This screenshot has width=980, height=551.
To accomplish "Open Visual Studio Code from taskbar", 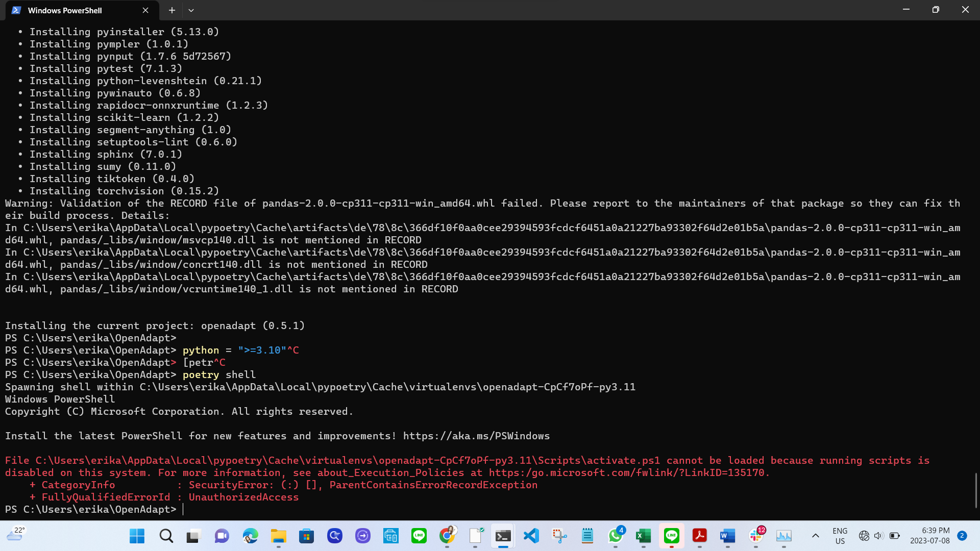I will click(x=532, y=536).
